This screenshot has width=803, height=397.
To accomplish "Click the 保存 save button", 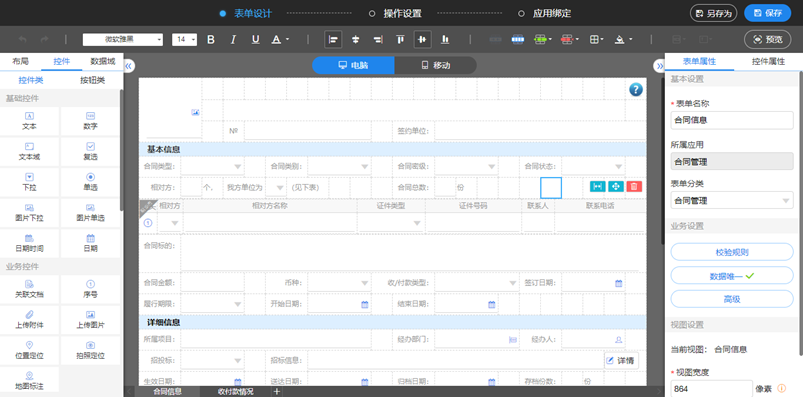I will tap(767, 13).
